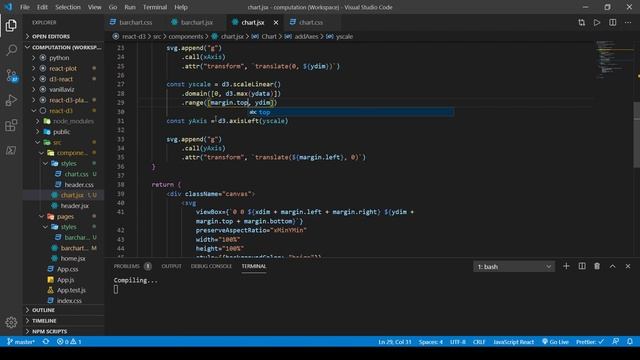Open notifications bell in status bar
The height and width of the screenshot is (360, 640).
click(630, 342)
